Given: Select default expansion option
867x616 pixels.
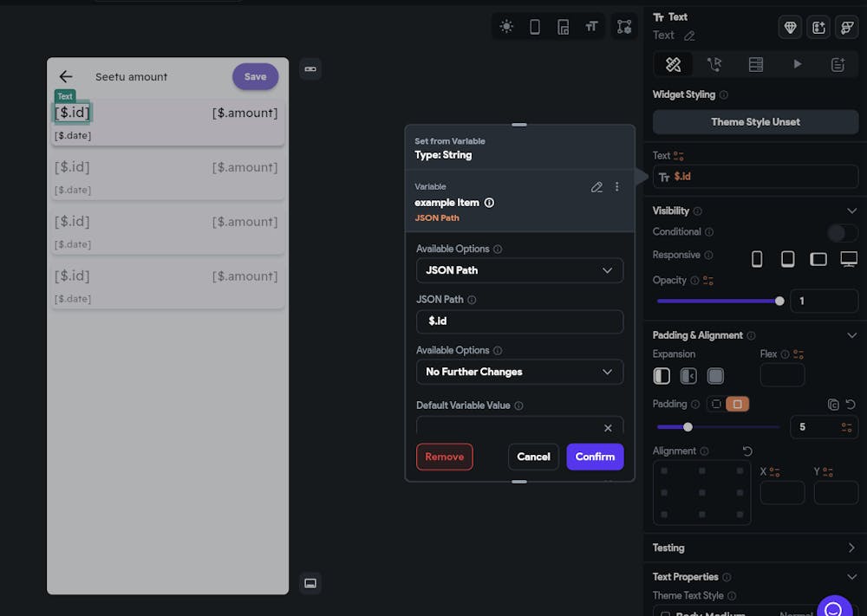Looking at the screenshot, I should point(662,376).
